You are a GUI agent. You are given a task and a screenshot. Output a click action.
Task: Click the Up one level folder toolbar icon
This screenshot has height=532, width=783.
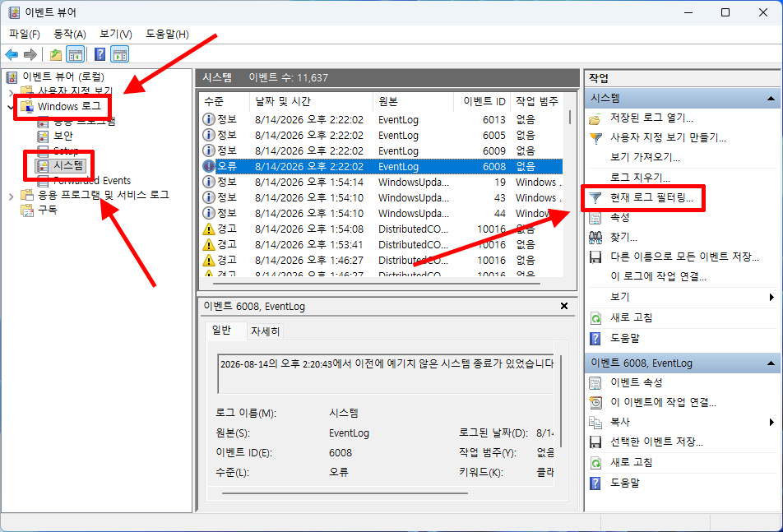pos(56,54)
